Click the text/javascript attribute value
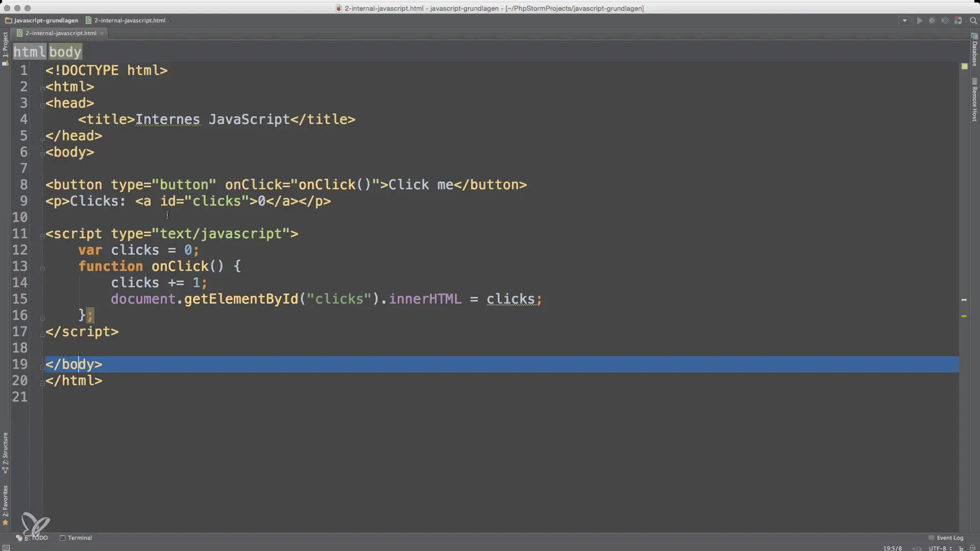This screenshot has height=551, width=980. pyautogui.click(x=221, y=234)
